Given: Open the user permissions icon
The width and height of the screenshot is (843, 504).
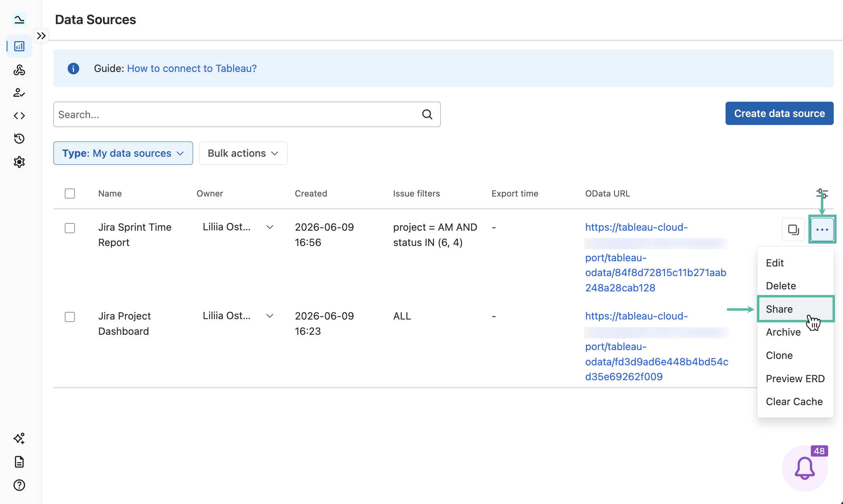Looking at the screenshot, I should tap(19, 93).
